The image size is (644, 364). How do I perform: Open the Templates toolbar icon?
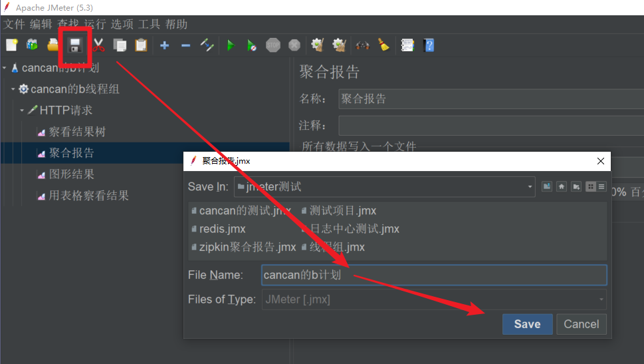point(32,45)
